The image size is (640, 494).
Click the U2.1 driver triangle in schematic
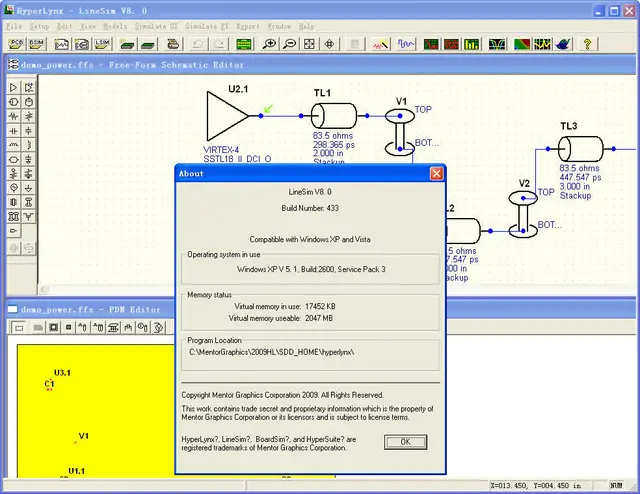pyautogui.click(x=227, y=116)
